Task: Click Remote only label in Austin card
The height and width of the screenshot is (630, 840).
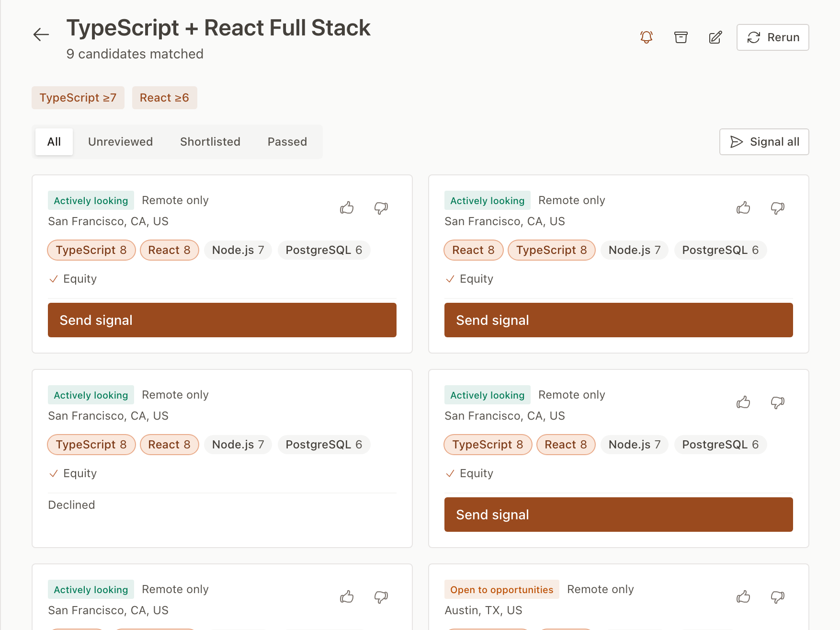Action: pos(601,589)
